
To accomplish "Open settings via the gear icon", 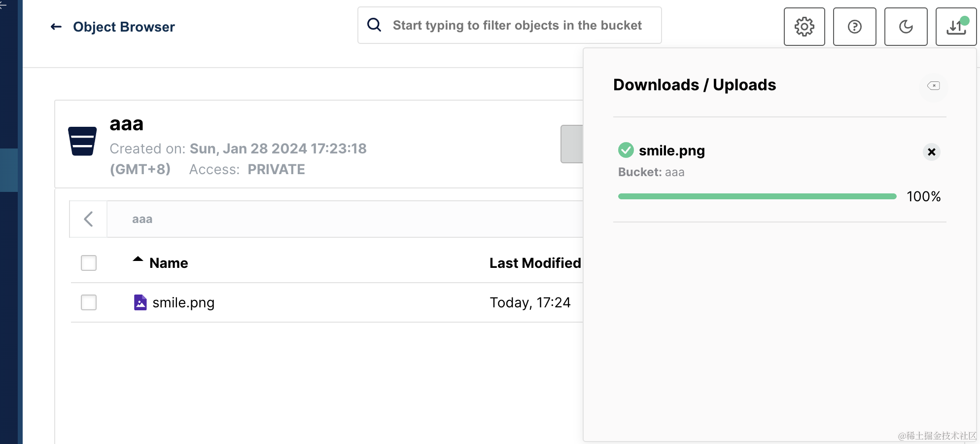I will pyautogui.click(x=804, y=27).
